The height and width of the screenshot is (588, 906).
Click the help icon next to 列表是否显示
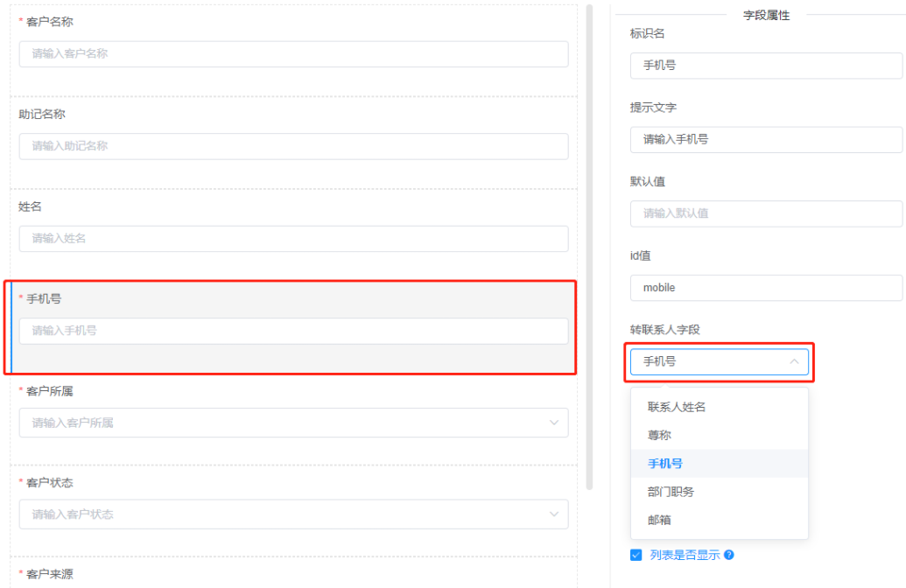[x=730, y=555]
